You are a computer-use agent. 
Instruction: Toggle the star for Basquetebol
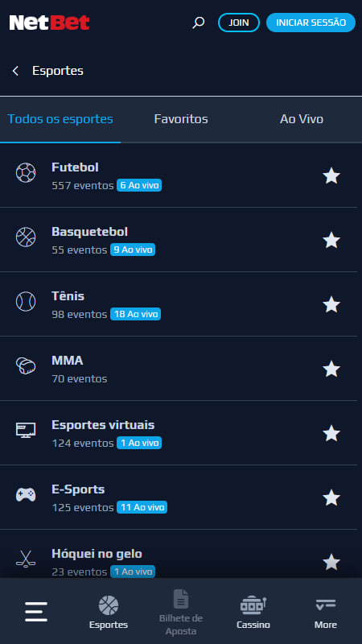pos(331,240)
